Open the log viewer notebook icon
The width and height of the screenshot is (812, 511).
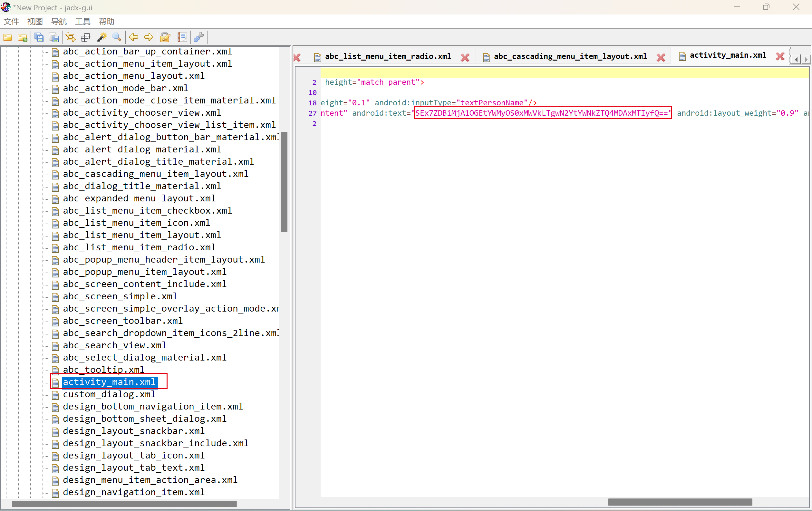point(182,37)
